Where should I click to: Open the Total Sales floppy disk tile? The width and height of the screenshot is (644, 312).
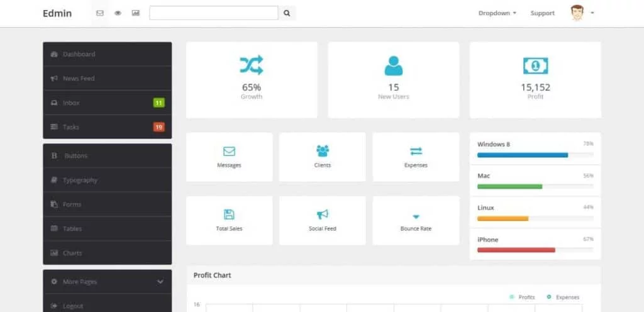[229, 220]
